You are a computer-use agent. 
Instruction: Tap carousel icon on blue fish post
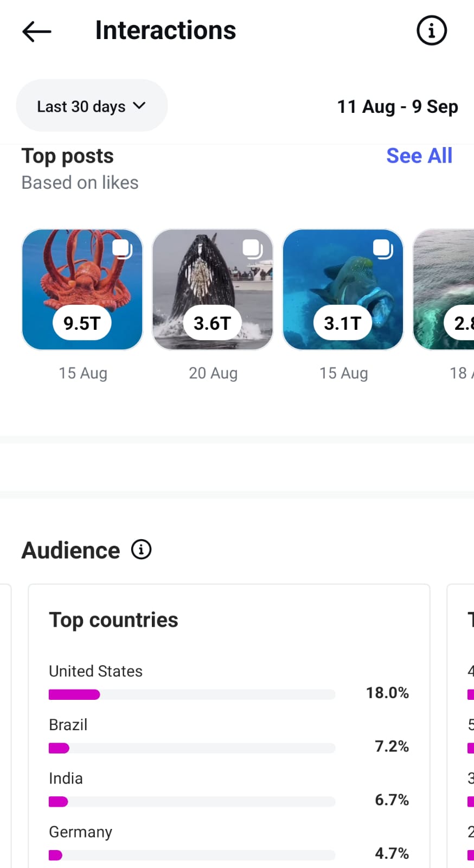click(x=383, y=249)
